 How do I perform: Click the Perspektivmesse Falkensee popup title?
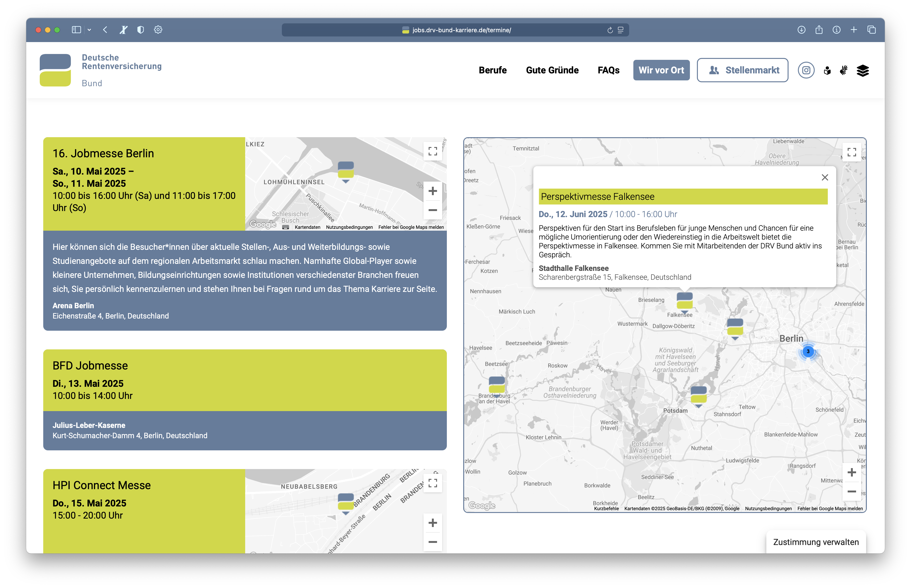tap(598, 197)
